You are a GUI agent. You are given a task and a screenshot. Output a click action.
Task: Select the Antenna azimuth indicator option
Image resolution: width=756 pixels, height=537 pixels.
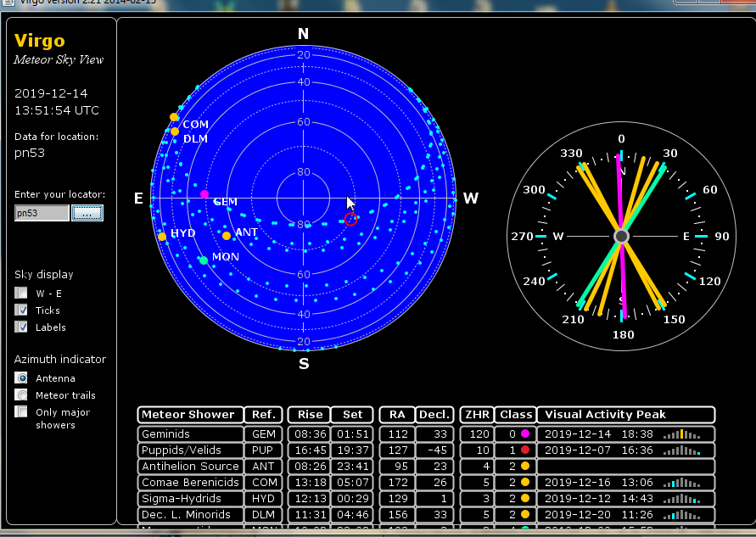(21, 378)
